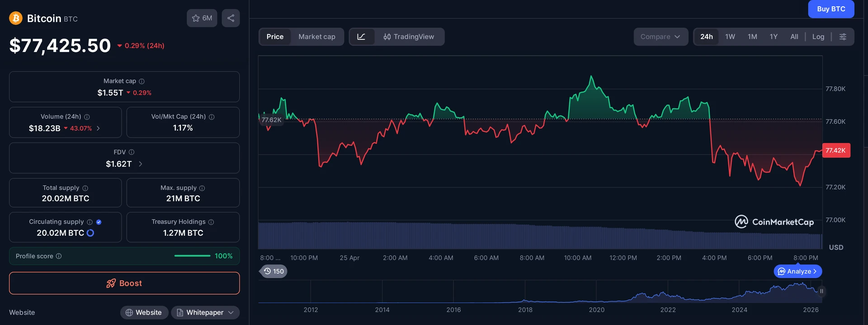868x325 pixels.
Task: Click the Bitcoin orange logo icon
Action: click(x=16, y=18)
